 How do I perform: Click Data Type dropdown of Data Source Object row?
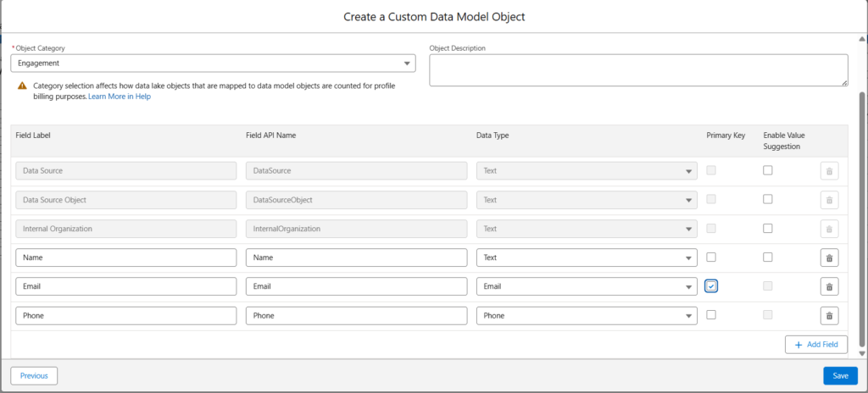click(x=587, y=200)
